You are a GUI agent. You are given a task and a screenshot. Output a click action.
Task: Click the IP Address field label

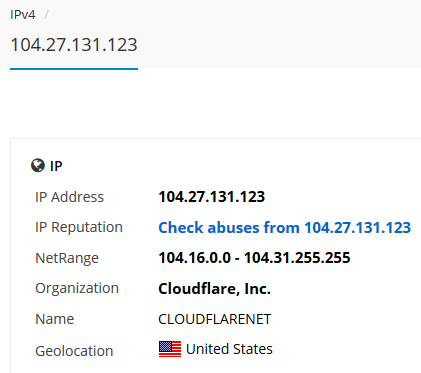(x=69, y=197)
